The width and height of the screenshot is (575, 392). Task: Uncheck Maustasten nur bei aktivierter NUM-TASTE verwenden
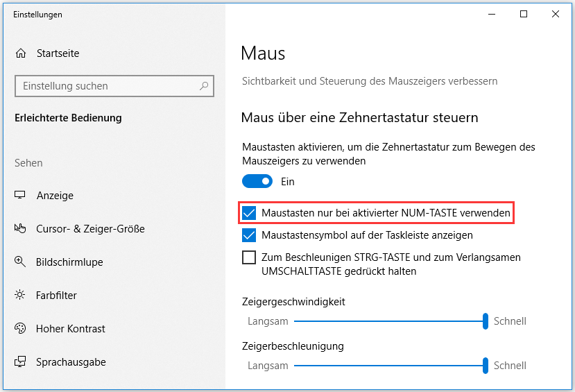tap(249, 213)
